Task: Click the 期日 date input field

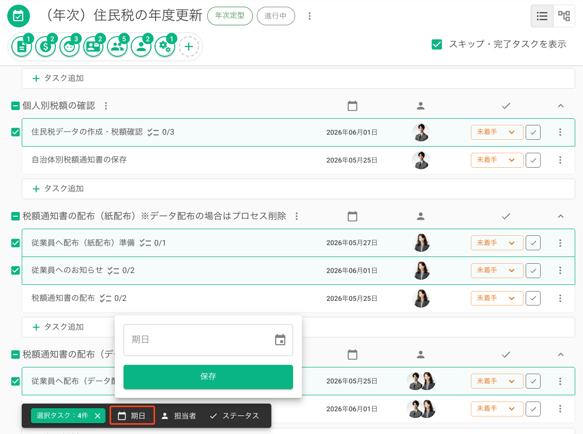Action: click(x=208, y=340)
